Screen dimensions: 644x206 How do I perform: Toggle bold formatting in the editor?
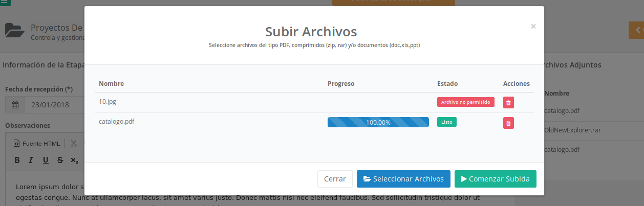[17, 160]
